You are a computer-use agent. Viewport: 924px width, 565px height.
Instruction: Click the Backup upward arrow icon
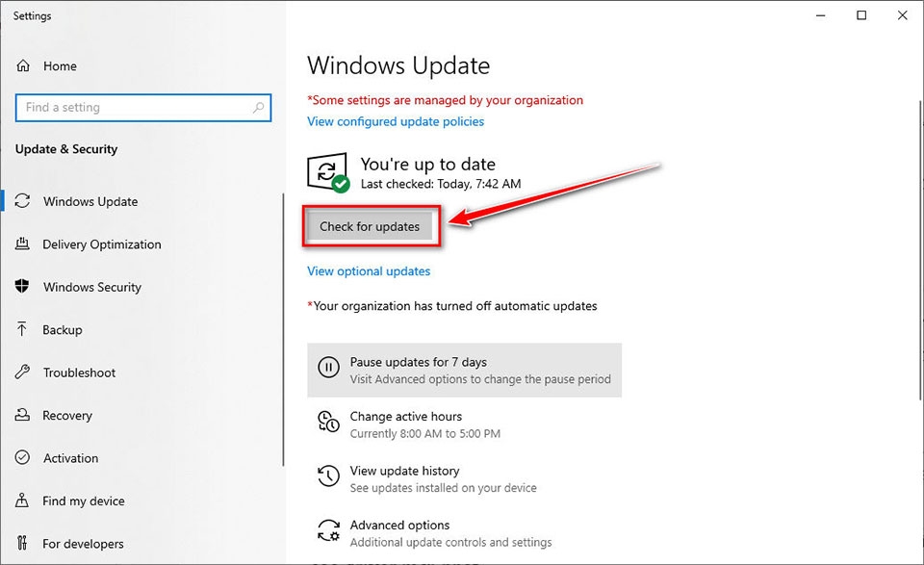pos(22,329)
